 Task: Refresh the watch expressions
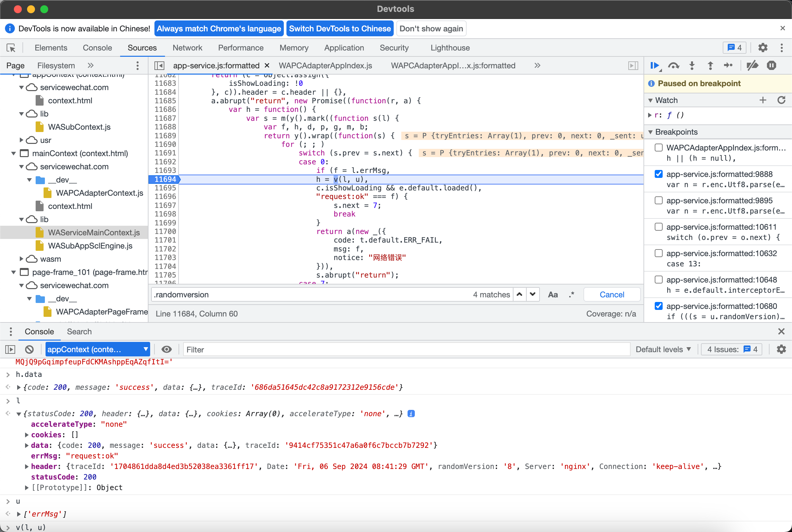781,100
